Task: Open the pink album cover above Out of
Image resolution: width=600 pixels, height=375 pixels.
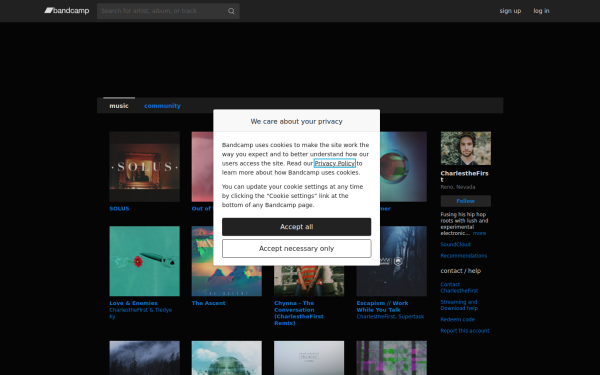Action: (x=202, y=167)
